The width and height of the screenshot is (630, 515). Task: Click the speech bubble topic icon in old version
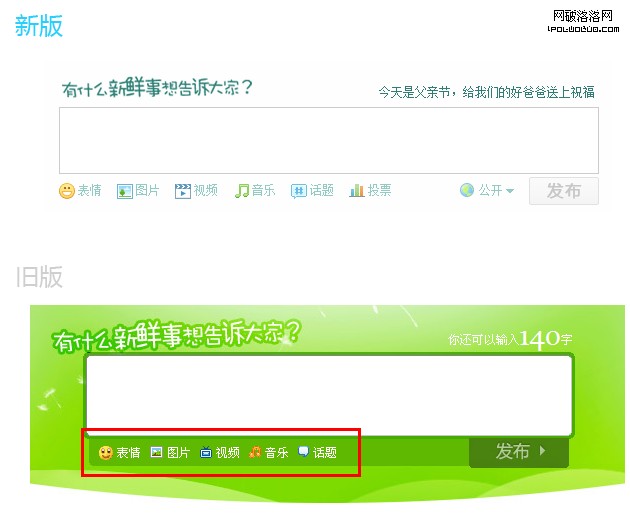point(303,452)
